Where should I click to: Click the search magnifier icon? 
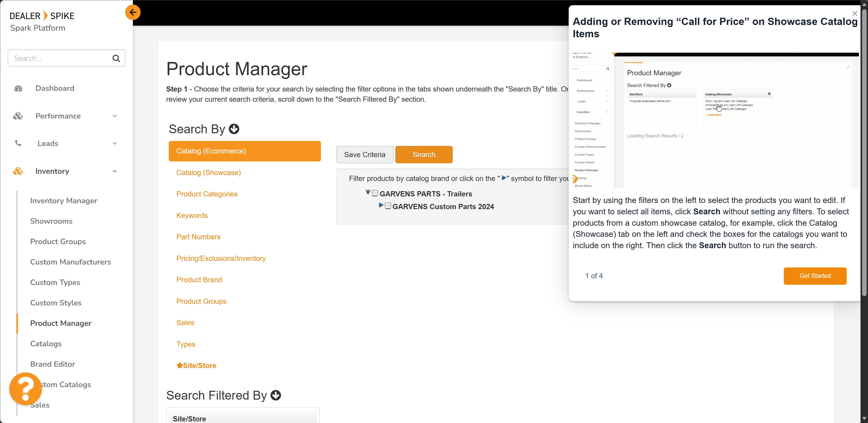[116, 58]
